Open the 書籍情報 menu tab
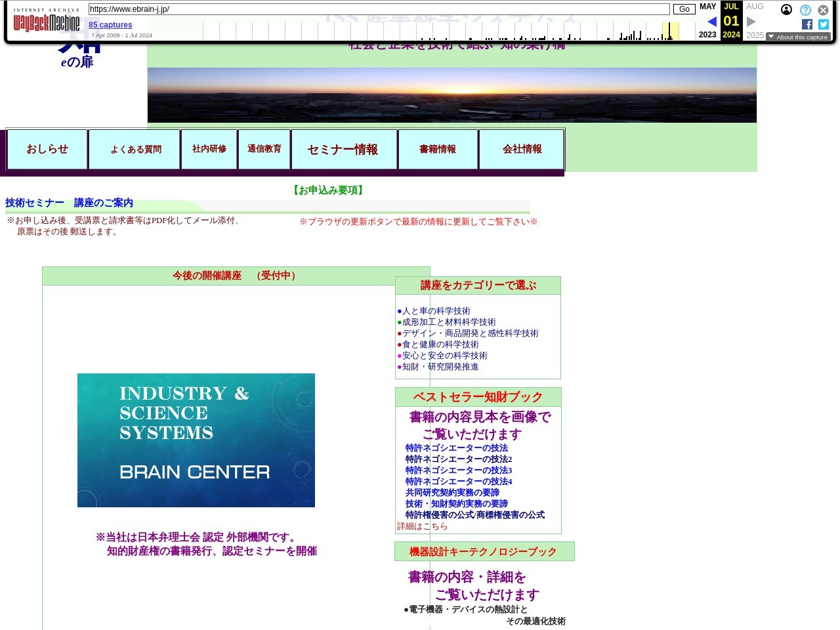Screen dimensions: 840x630 (438, 149)
